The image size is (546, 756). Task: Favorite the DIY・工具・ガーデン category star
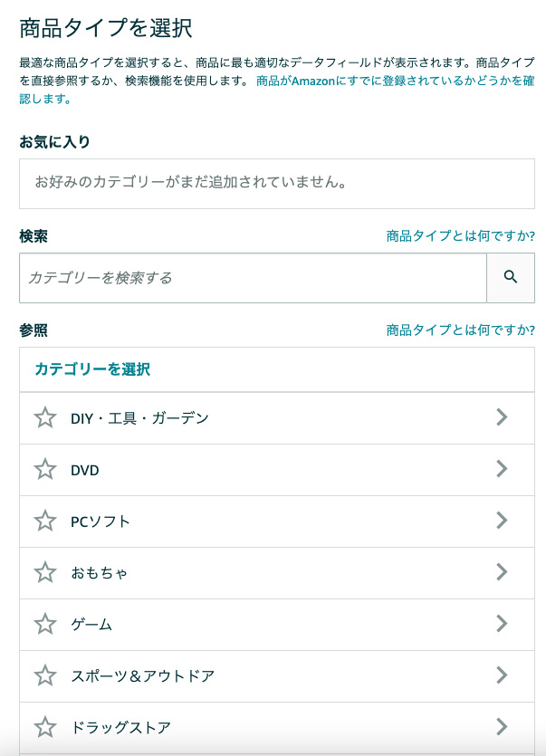[45, 417]
